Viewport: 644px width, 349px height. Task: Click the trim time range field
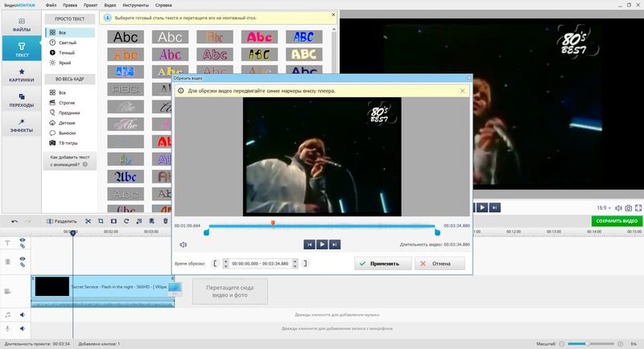(x=260, y=264)
